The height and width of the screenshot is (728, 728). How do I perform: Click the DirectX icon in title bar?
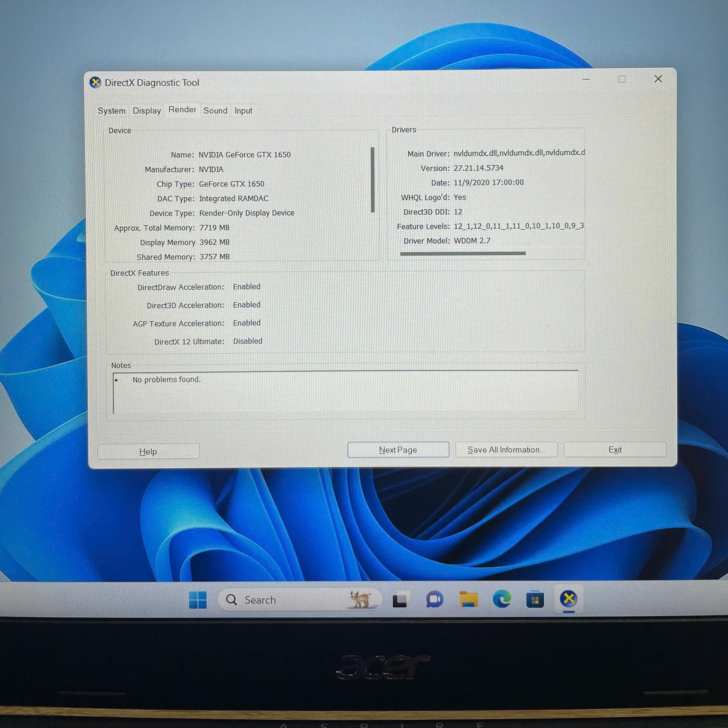pyautogui.click(x=95, y=82)
